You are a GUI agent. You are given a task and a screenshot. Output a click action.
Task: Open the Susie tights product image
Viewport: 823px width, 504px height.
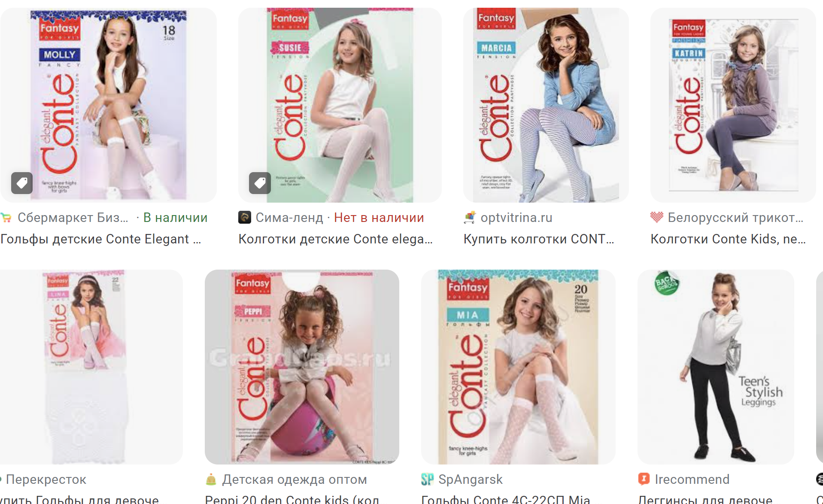[340, 105]
